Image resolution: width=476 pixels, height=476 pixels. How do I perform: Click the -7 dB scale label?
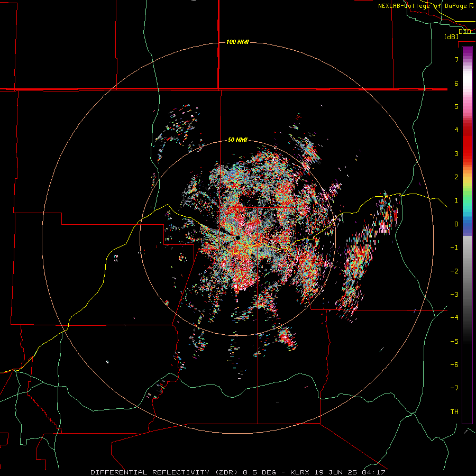454,388
